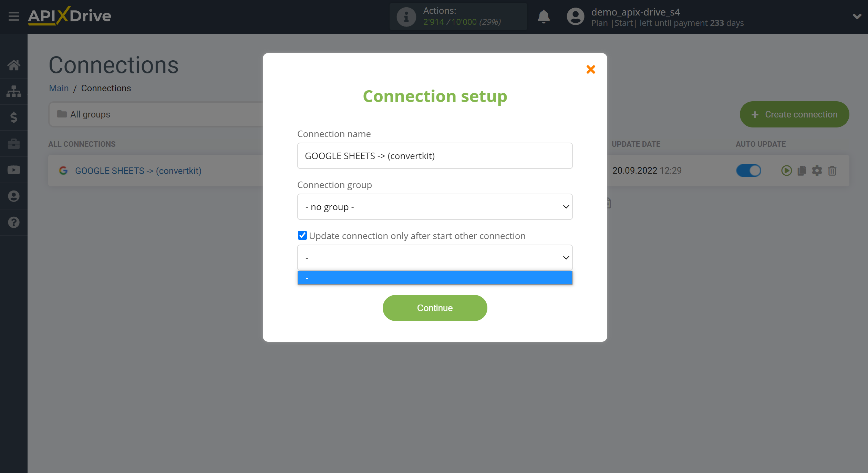Viewport: 868px width, 473px height.
Task: Click the GOOGLE SHEETS connection entry
Action: click(x=138, y=171)
